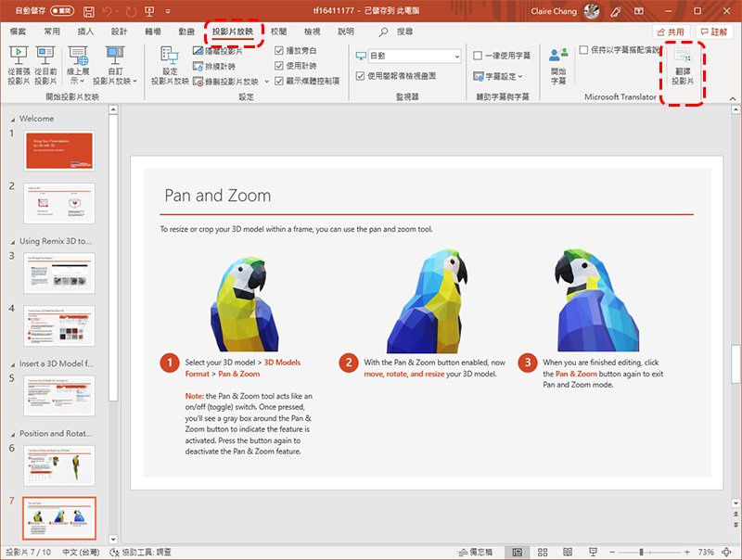Image resolution: width=742 pixels, height=560 pixels.
Task: Collapse the ribbon with the chevron arrow
Action: (733, 98)
